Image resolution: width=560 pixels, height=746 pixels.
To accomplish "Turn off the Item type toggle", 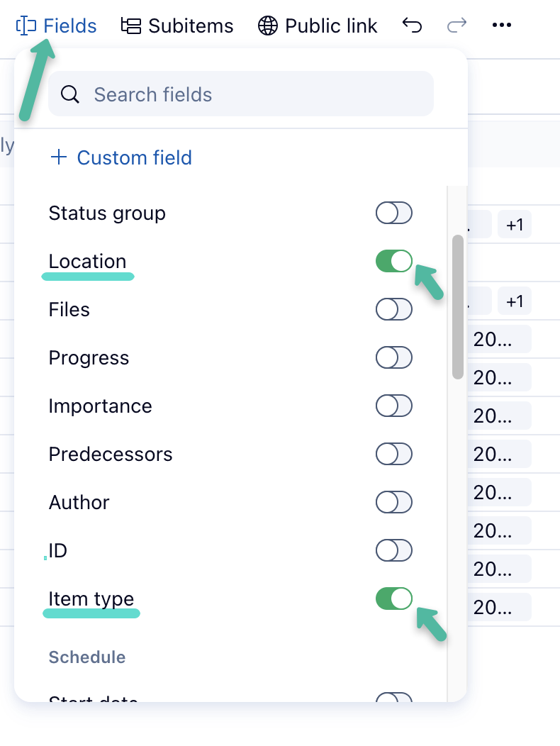I will point(393,599).
